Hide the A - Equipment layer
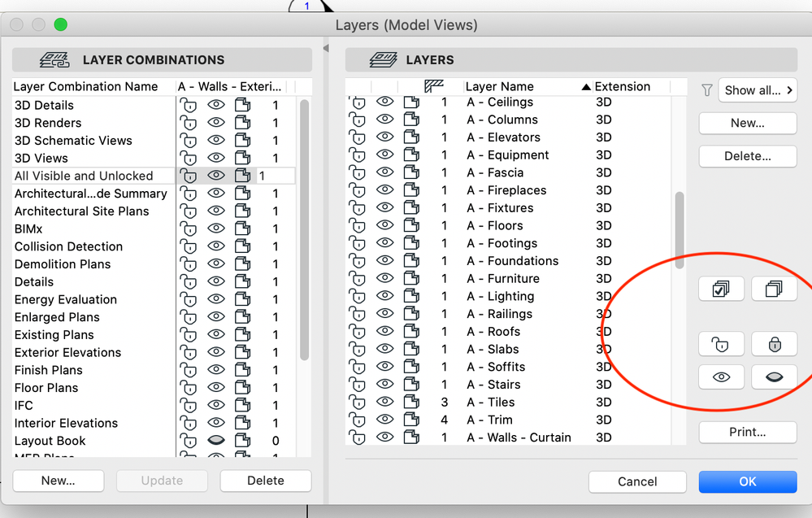 (384, 155)
